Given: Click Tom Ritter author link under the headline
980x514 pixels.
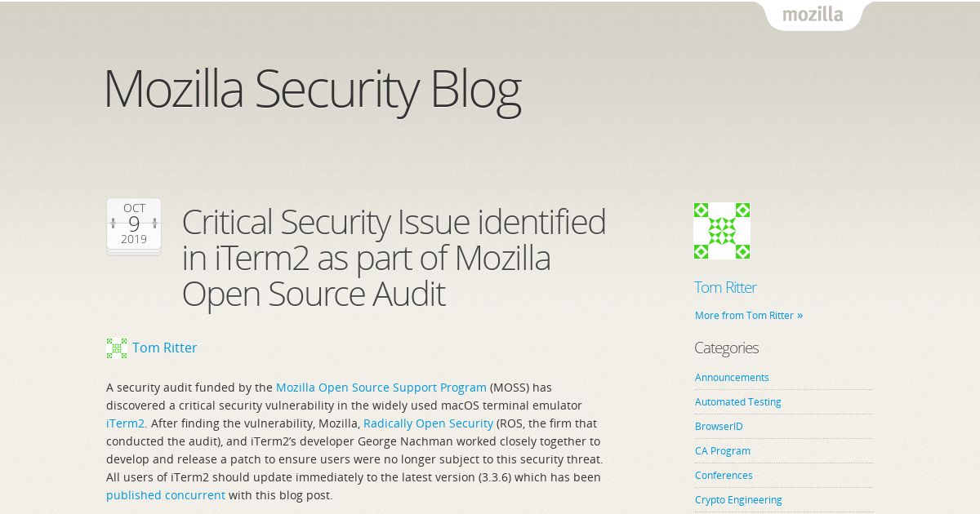Looking at the screenshot, I should coord(164,348).
